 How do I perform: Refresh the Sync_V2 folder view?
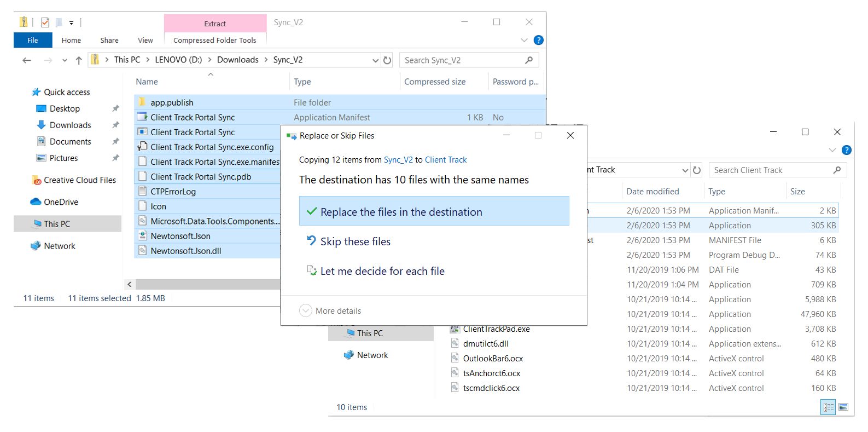[387, 60]
